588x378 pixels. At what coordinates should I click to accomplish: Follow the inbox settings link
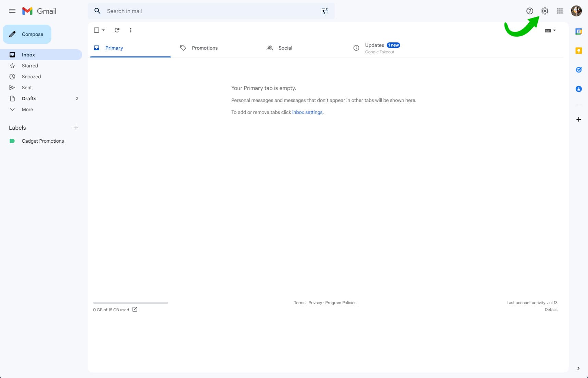point(307,112)
